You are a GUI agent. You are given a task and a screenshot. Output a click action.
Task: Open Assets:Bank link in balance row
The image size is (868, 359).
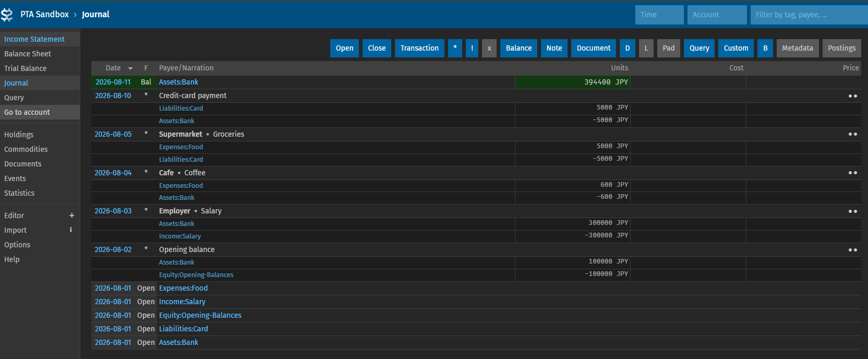pyautogui.click(x=178, y=82)
